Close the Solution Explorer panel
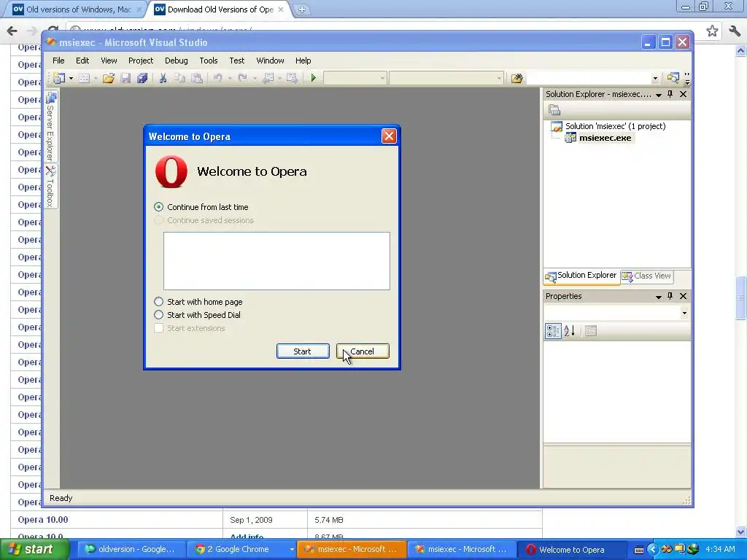Screen dimensions: 747x560 683,94
